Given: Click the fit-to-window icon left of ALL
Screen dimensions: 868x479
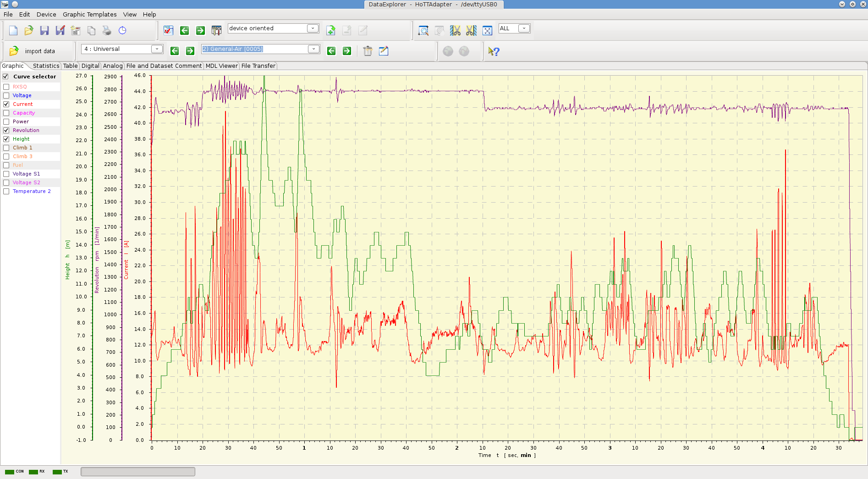Looking at the screenshot, I should (x=487, y=31).
